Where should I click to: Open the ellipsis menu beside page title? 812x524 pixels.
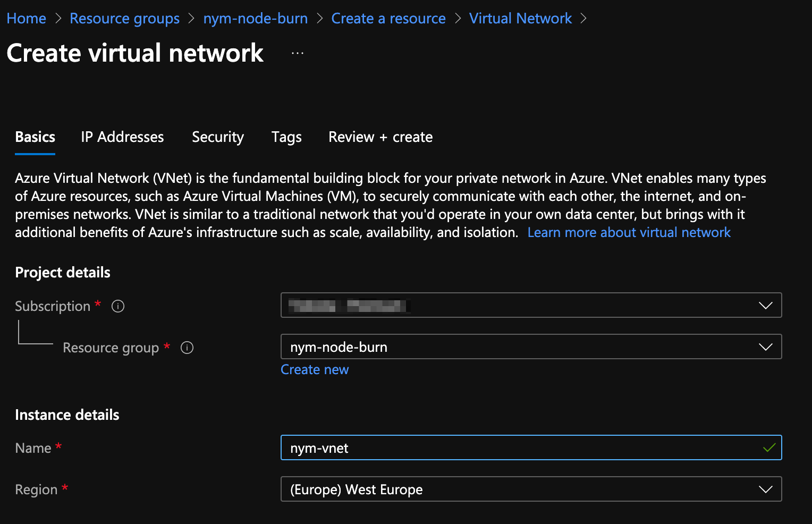click(297, 53)
